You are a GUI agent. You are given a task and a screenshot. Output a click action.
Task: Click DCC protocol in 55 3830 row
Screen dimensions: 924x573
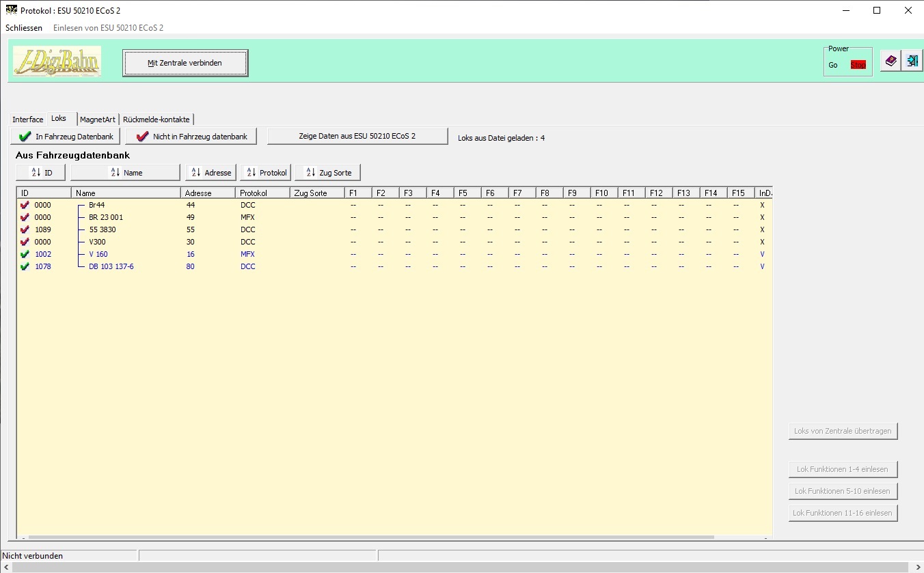point(247,229)
